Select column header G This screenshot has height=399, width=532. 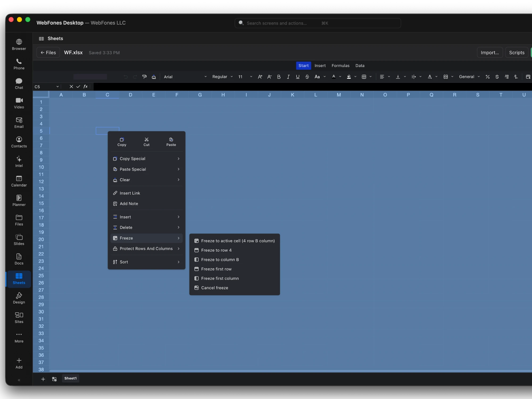200,95
